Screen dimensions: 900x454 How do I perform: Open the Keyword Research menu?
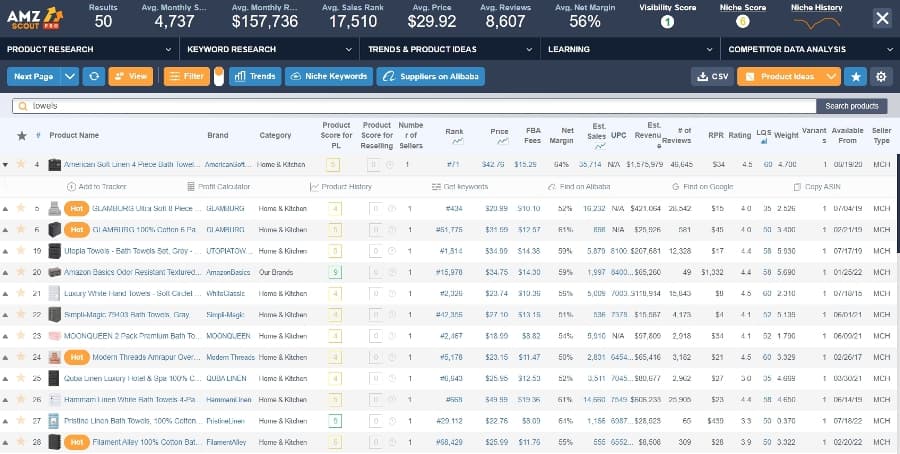(x=270, y=49)
